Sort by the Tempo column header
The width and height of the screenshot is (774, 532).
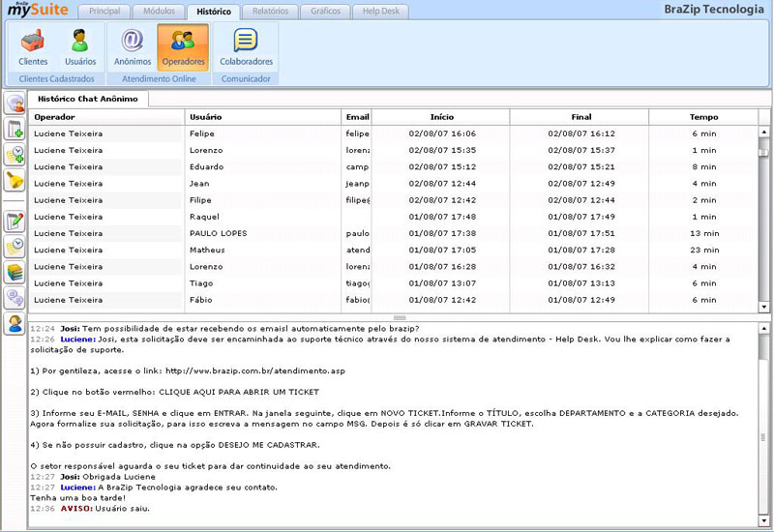[703, 117]
